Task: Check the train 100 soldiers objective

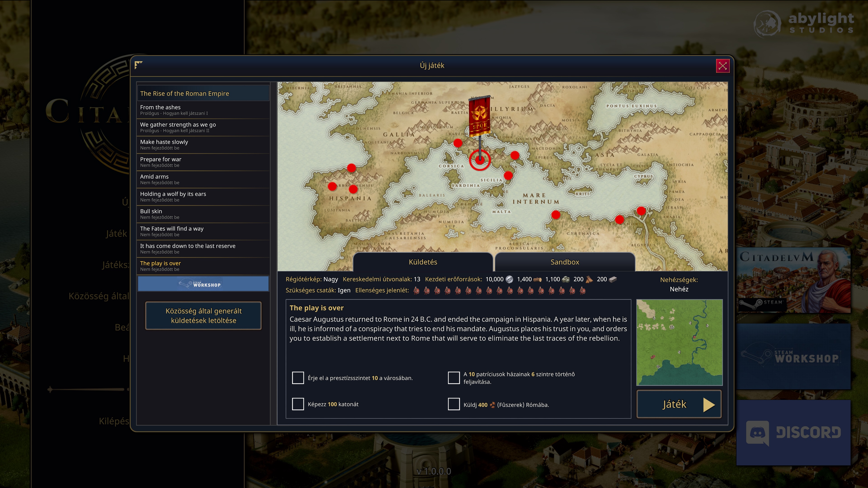Action: (x=298, y=404)
